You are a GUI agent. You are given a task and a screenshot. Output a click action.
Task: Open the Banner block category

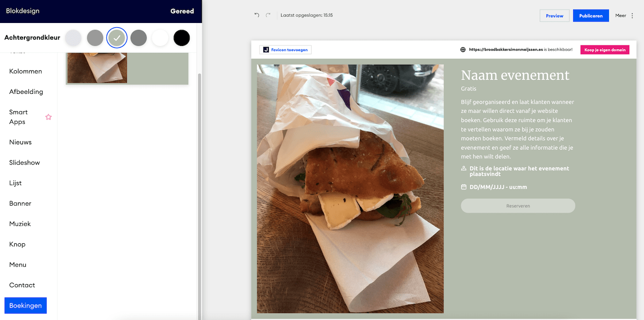[20, 203]
